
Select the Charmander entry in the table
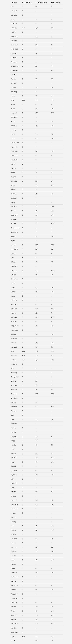15,66
